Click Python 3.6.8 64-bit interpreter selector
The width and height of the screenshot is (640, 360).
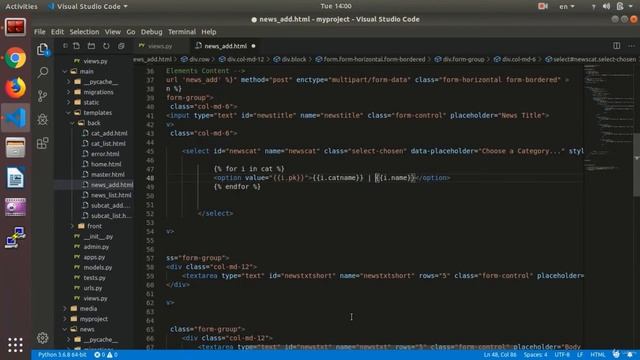click(62, 355)
